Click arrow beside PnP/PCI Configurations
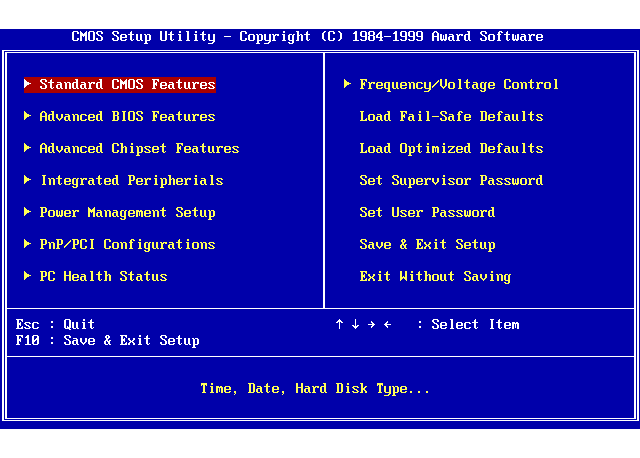Viewport: 640px width, 458px height. click(27, 244)
